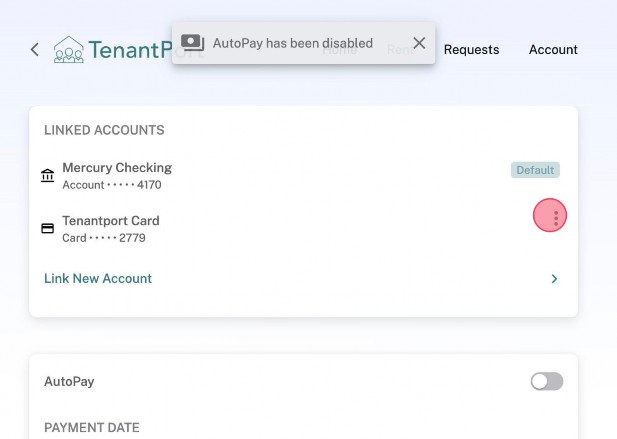
Task: Click the bank icon beside Mercury Checking
Action: click(x=48, y=176)
